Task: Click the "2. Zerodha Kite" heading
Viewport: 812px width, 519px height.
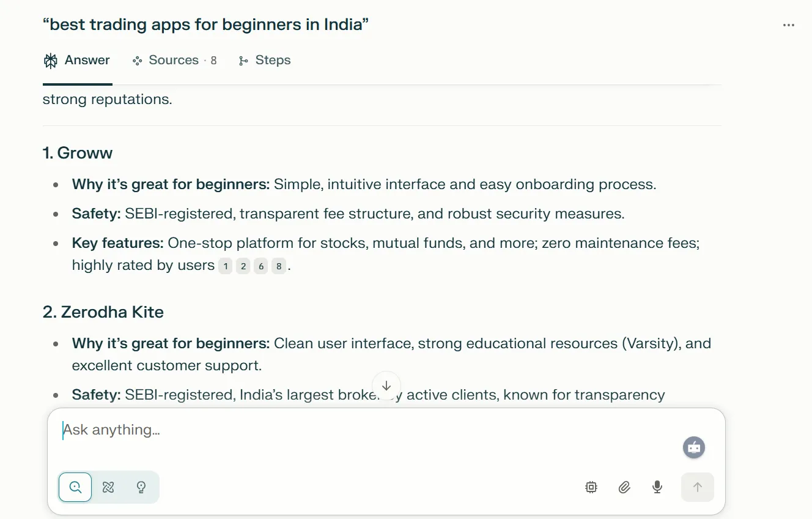Action: coord(103,312)
